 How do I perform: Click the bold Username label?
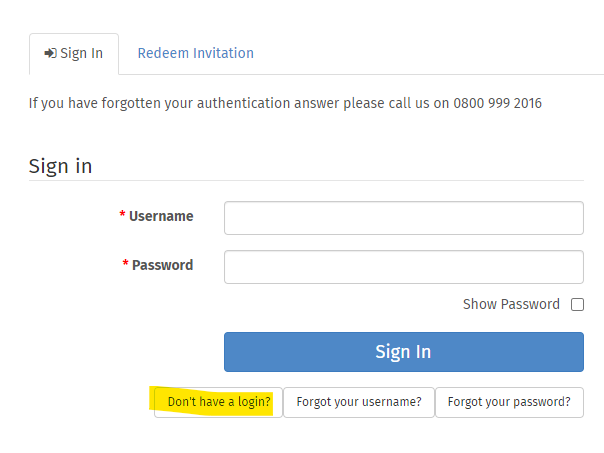(x=161, y=216)
